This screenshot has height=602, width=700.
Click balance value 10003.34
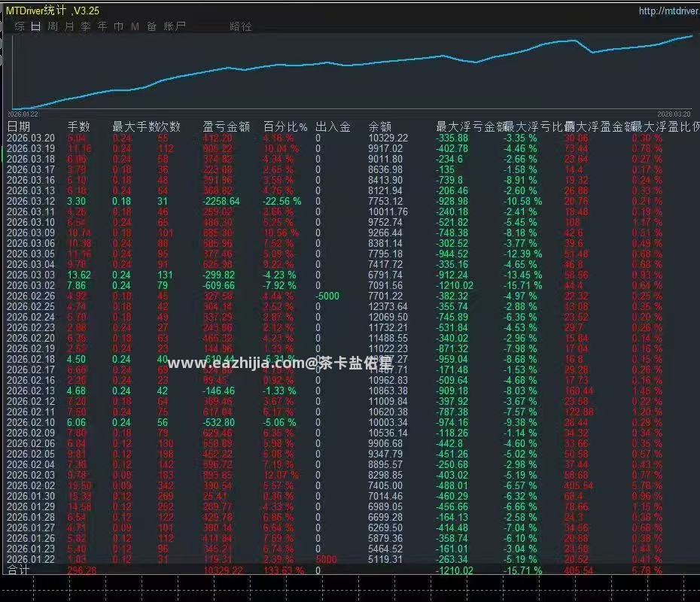[388, 423]
